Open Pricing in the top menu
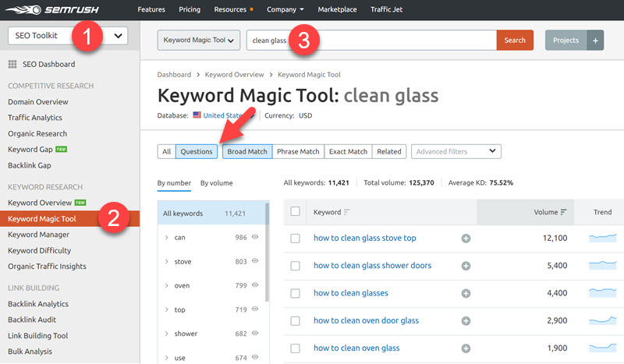The height and width of the screenshot is (364, 624). point(190,9)
